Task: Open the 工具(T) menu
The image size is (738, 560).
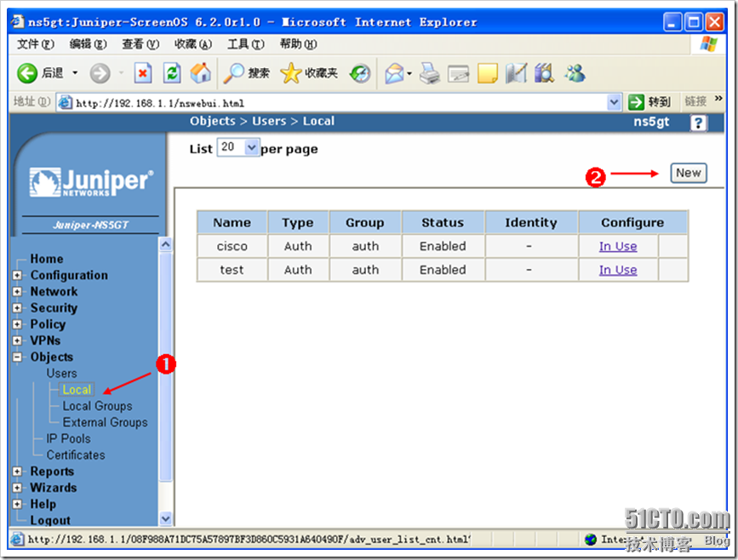Action: coord(246,44)
